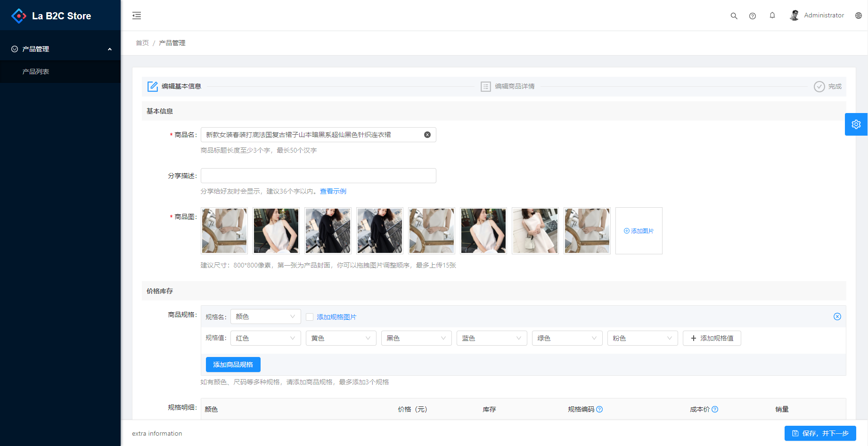Viewport: 868px width, 446px height.
Task: Select the eighth product image thumbnail
Action: (x=587, y=231)
